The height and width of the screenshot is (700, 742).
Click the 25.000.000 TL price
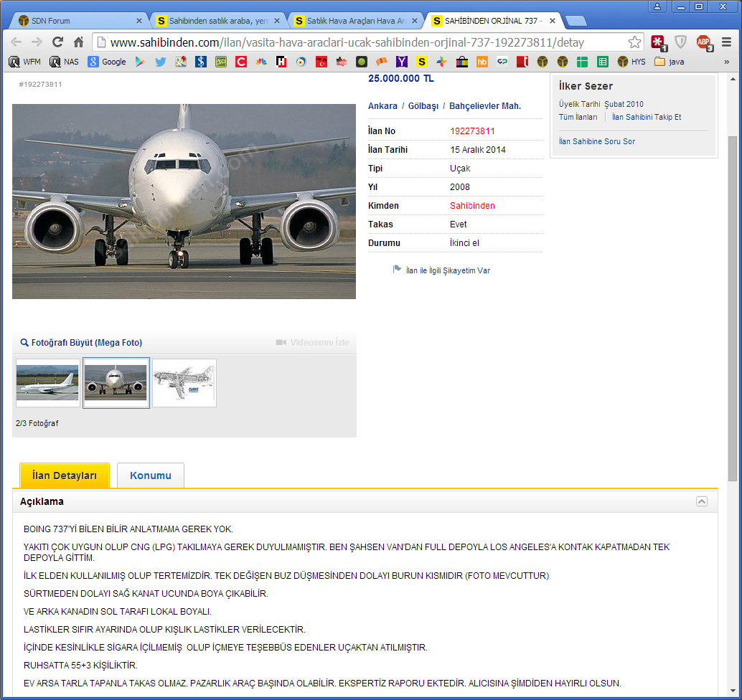coord(401,78)
